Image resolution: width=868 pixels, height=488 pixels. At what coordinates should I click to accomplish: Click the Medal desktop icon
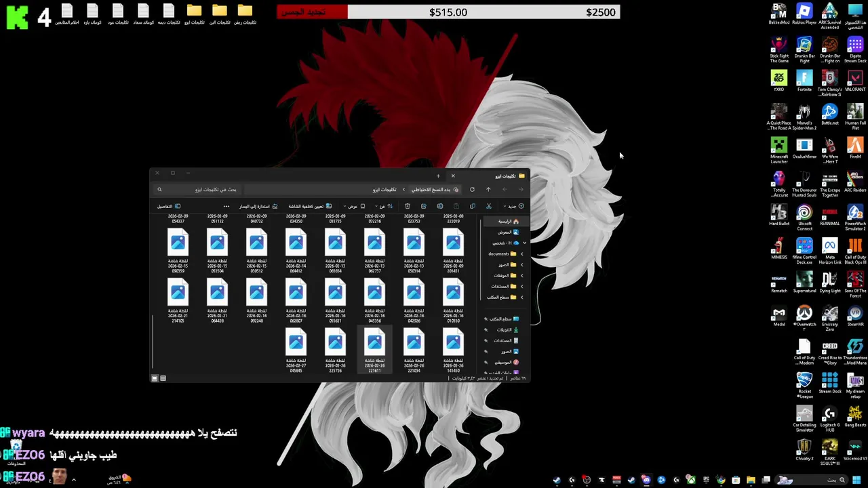click(779, 317)
